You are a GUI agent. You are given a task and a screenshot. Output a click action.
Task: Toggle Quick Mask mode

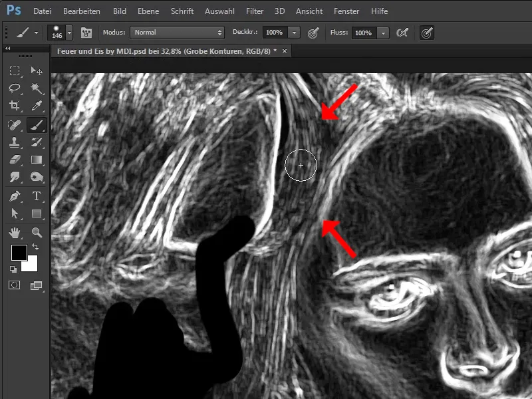coord(14,285)
